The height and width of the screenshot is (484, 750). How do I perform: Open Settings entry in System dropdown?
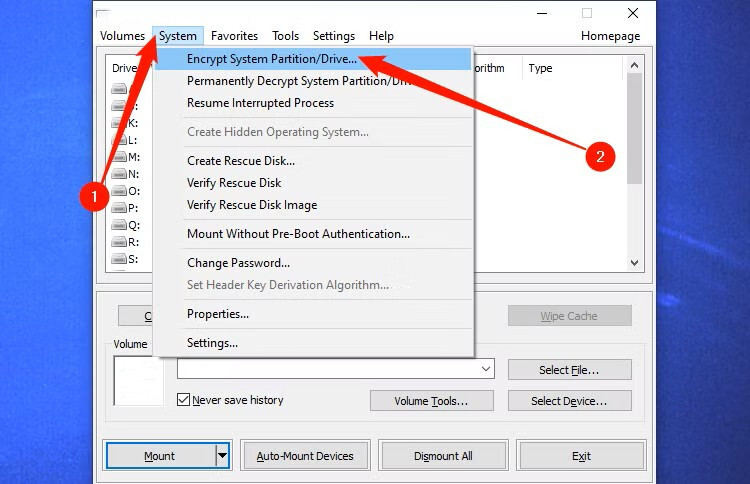click(x=313, y=343)
